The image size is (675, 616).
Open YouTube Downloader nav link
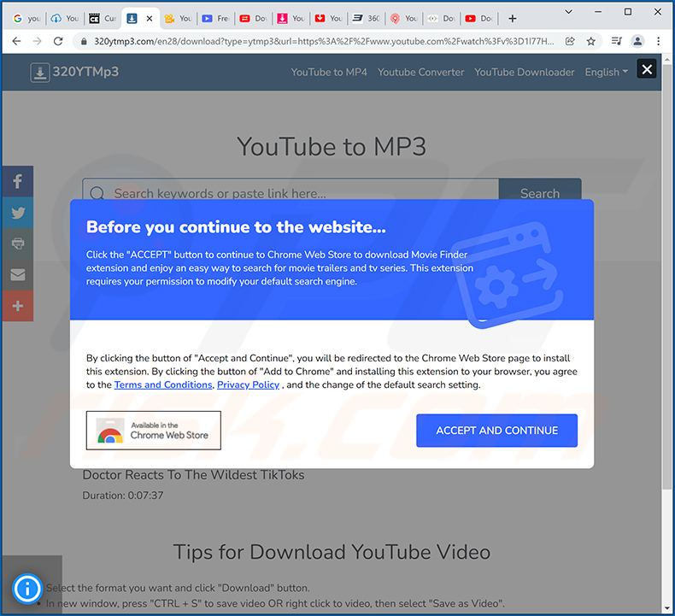coord(525,73)
